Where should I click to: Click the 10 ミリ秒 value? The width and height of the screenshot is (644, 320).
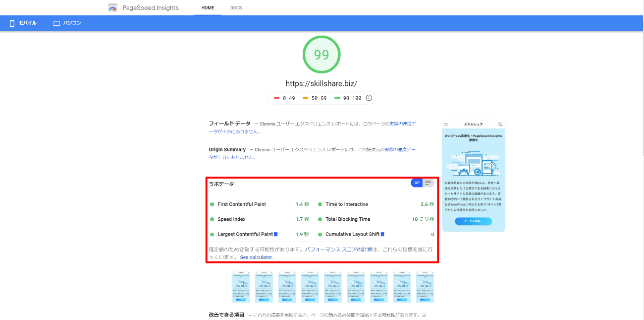[x=423, y=219]
